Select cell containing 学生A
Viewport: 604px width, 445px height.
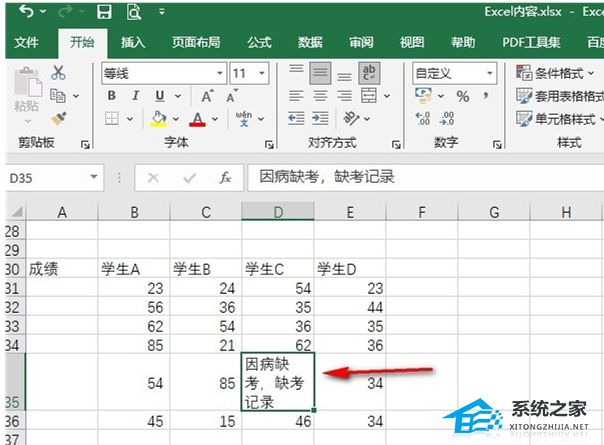(134, 269)
